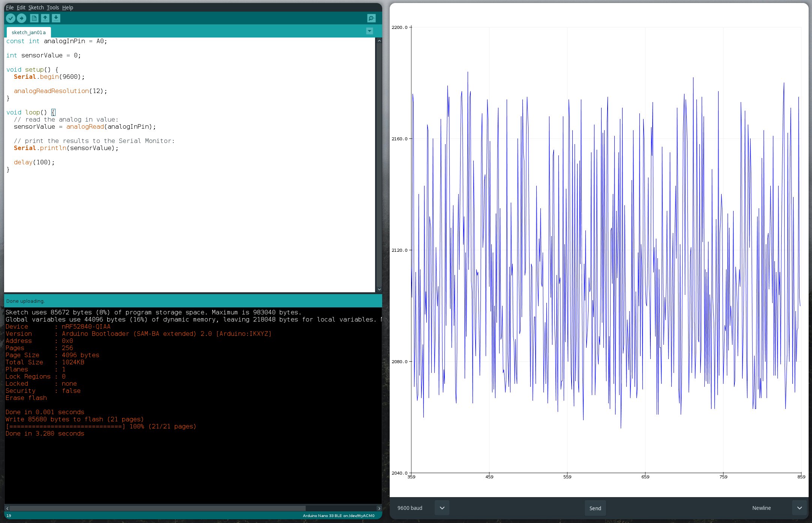
Task: Open the File menu
Action: pos(10,8)
